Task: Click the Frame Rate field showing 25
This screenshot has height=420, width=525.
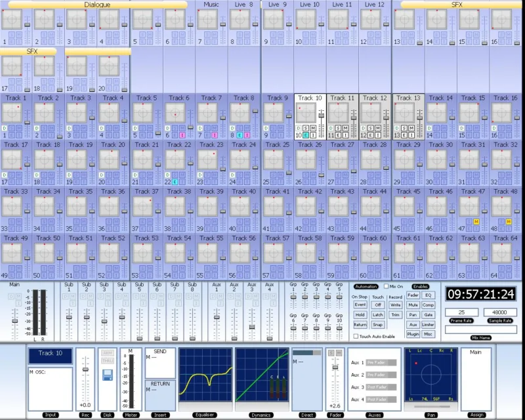Action: coord(461,312)
